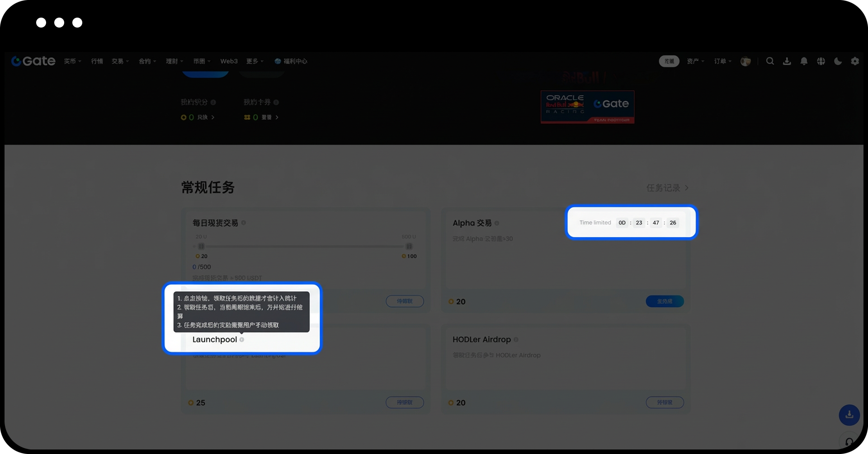Open the settings gear in header
868x454 pixels.
pyautogui.click(x=855, y=61)
